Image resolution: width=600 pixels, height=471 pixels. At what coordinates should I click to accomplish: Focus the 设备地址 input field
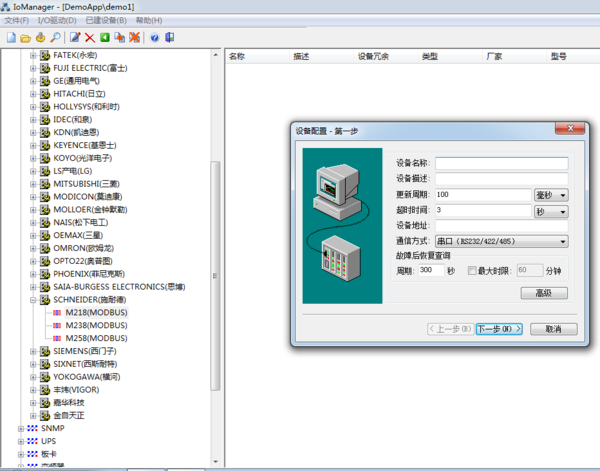click(x=502, y=226)
